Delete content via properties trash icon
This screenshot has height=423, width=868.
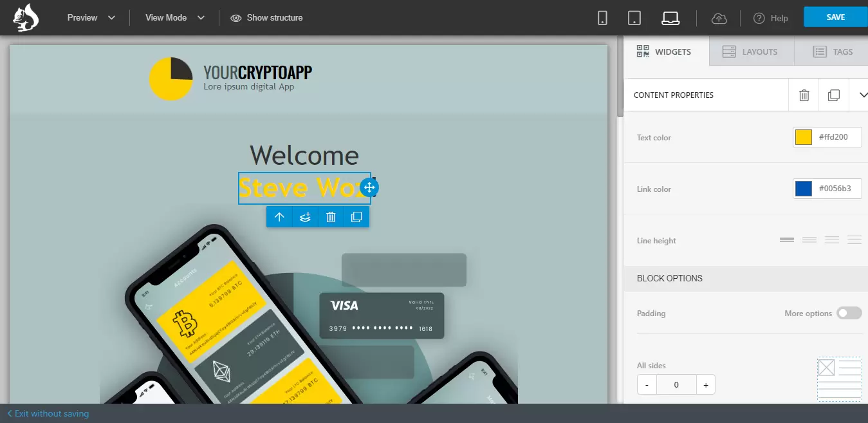tap(804, 95)
